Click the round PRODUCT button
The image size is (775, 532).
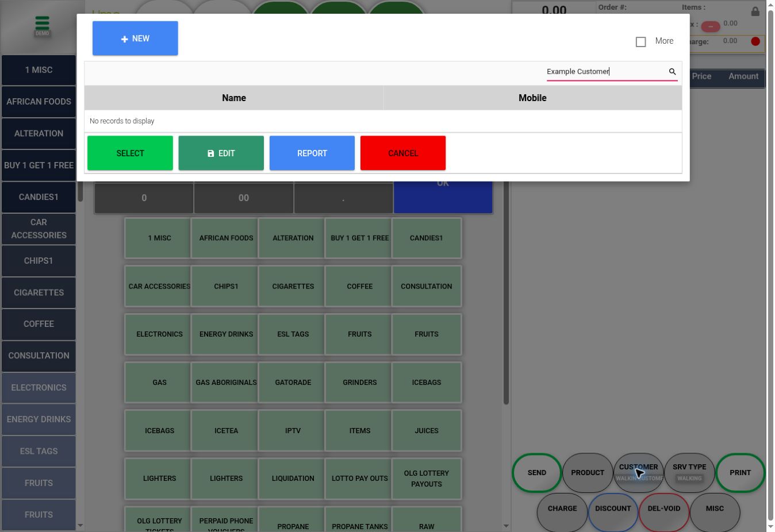588,473
